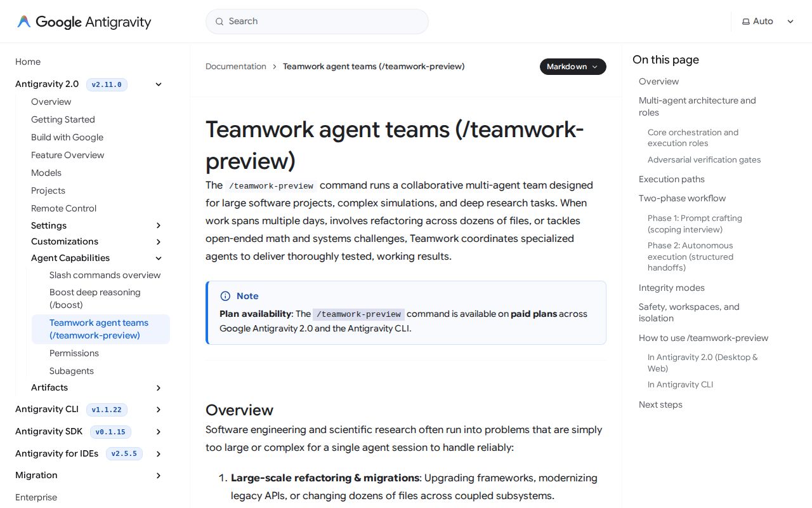Open the Auto theme dropdown
This screenshot has height=508, width=812.
pyautogui.click(x=768, y=22)
